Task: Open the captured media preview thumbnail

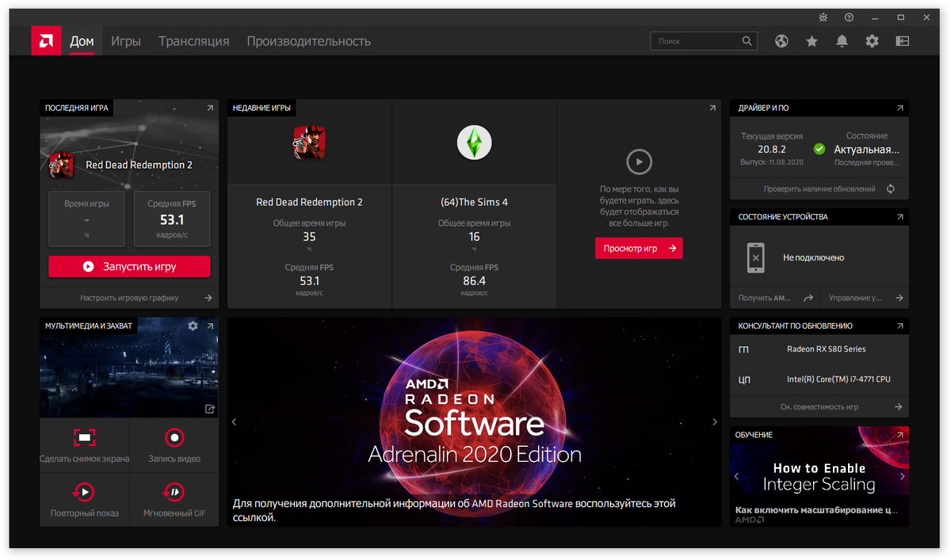Action: 129,368
